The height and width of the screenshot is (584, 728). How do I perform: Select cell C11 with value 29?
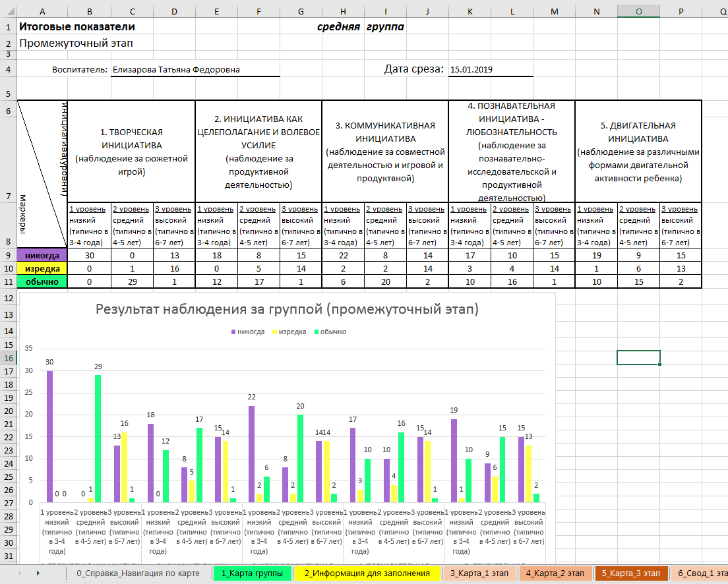click(x=133, y=282)
